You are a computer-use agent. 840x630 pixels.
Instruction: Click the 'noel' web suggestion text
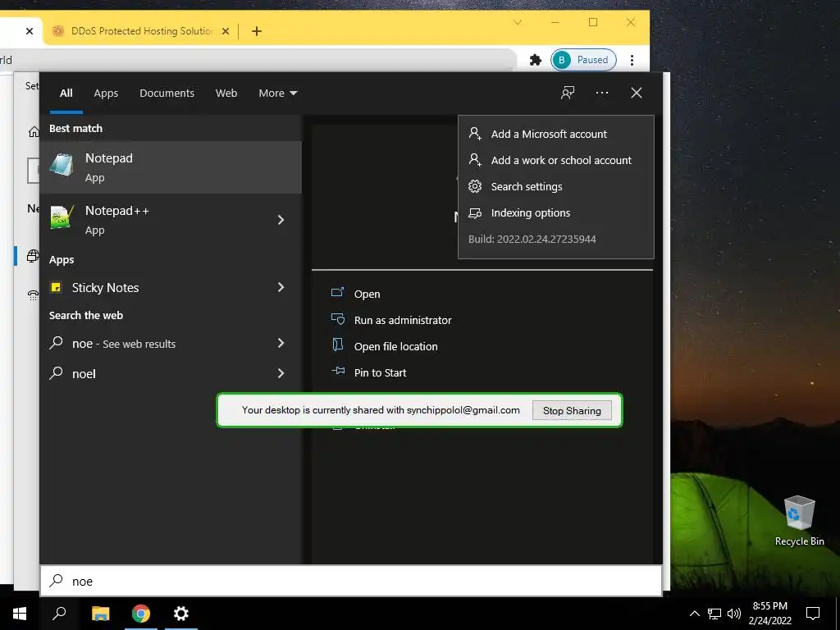point(84,374)
